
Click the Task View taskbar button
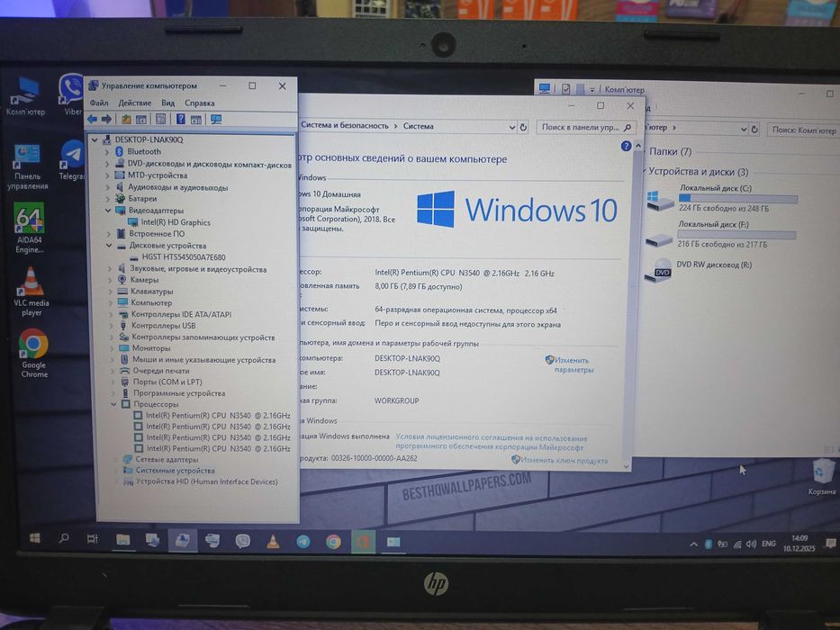(93, 539)
